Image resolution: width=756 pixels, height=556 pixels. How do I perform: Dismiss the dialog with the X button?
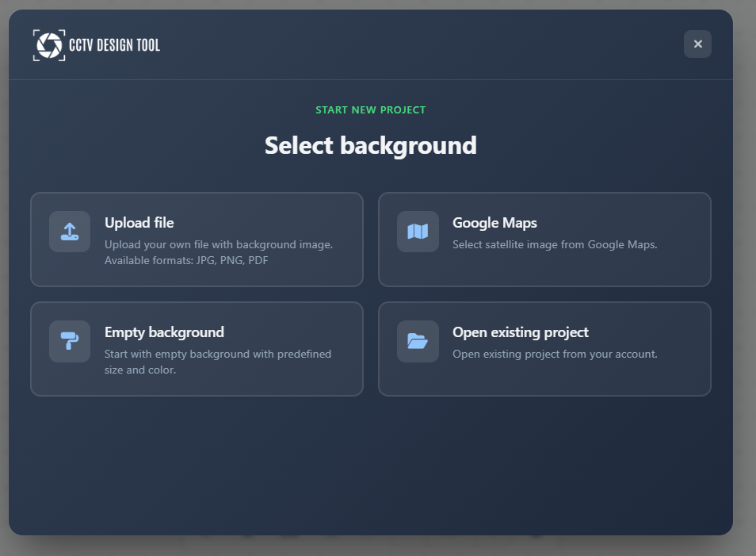697,44
